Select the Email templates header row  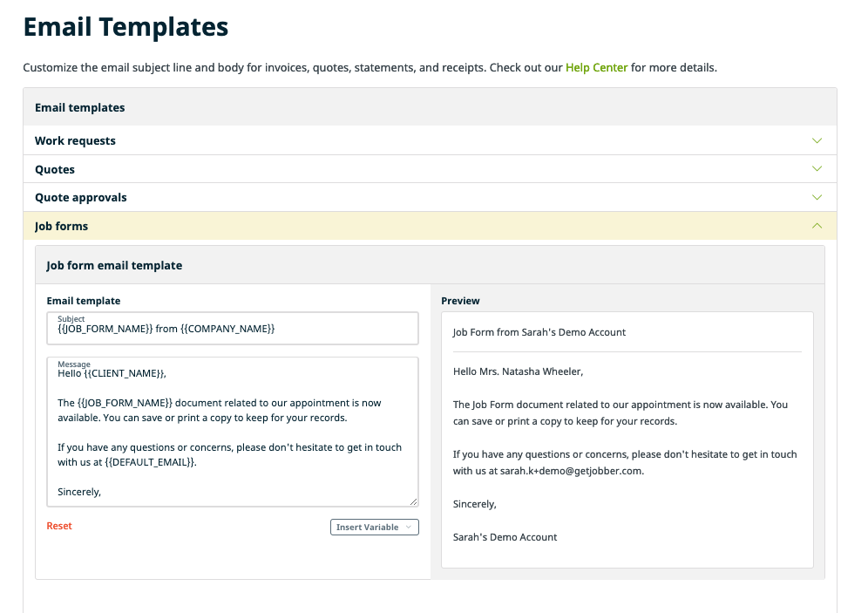click(79, 107)
